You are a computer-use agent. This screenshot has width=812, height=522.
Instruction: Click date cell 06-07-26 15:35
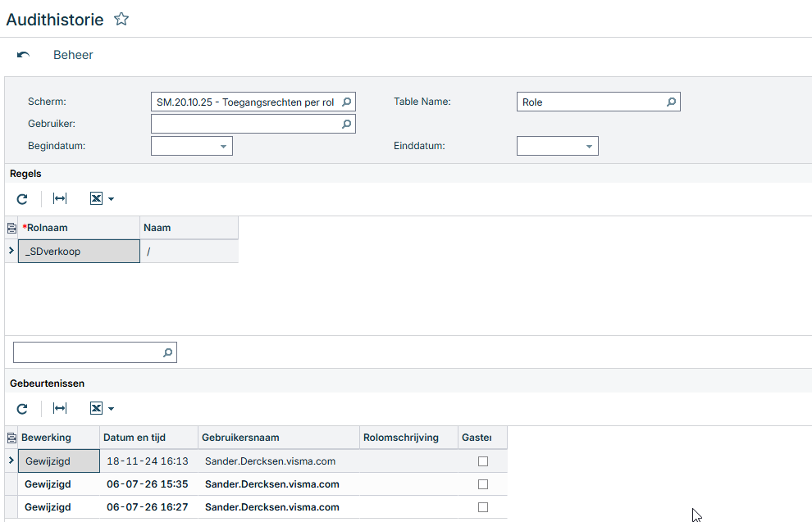click(x=148, y=484)
